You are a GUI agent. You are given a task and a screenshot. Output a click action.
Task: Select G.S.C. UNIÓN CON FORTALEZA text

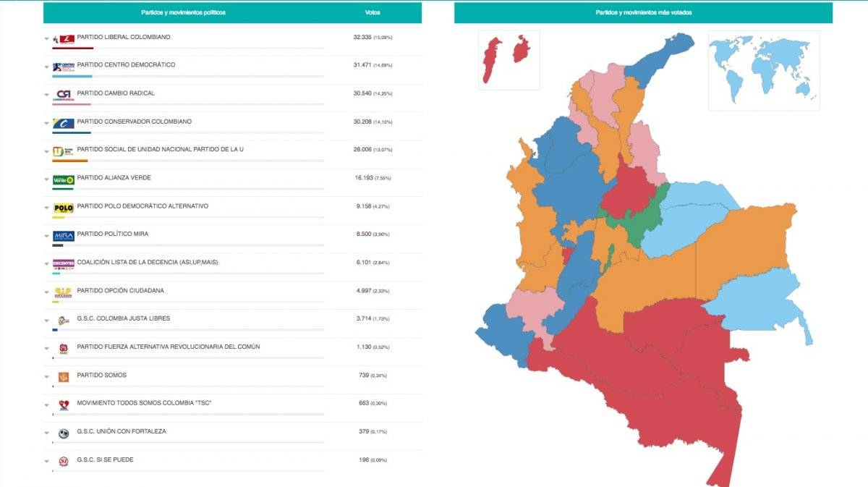(122, 432)
